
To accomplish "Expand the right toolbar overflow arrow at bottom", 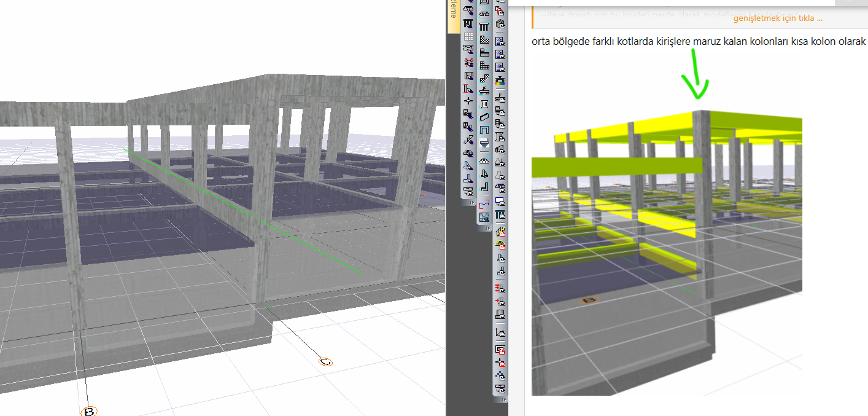I will pyautogui.click(x=505, y=399).
